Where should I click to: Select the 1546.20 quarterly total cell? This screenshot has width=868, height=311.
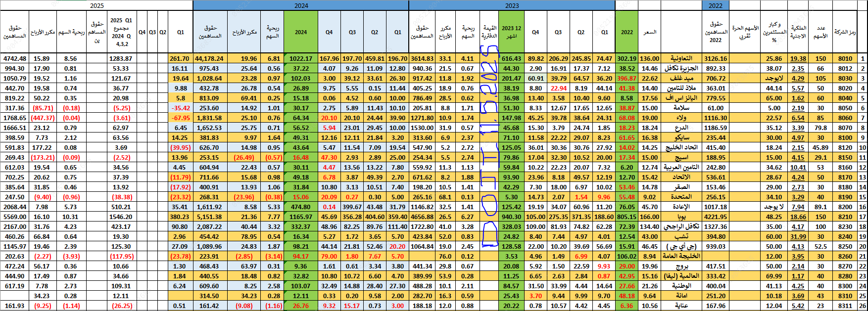[x=121, y=217]
